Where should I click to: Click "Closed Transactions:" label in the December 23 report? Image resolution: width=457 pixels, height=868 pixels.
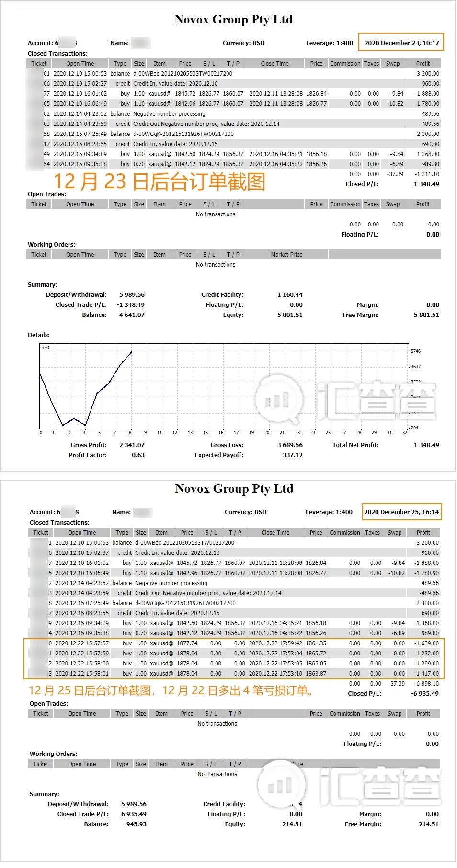(57, 53)
